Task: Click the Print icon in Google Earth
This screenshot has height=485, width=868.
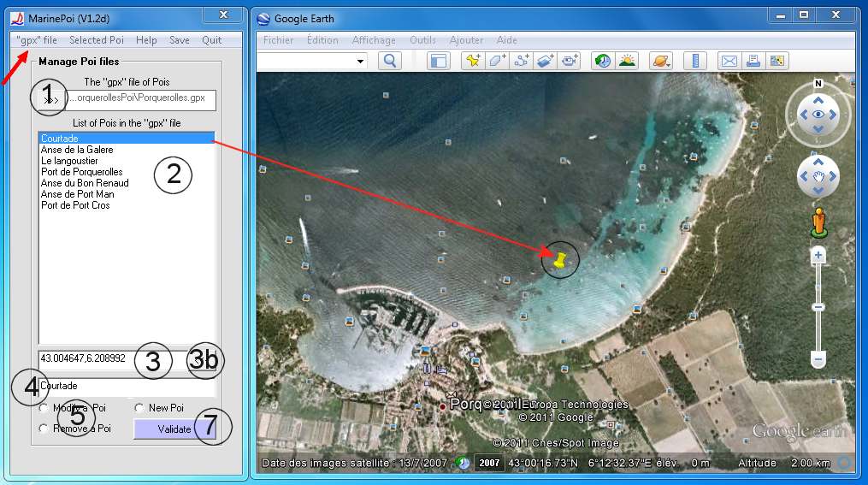Action: [753, 61]
